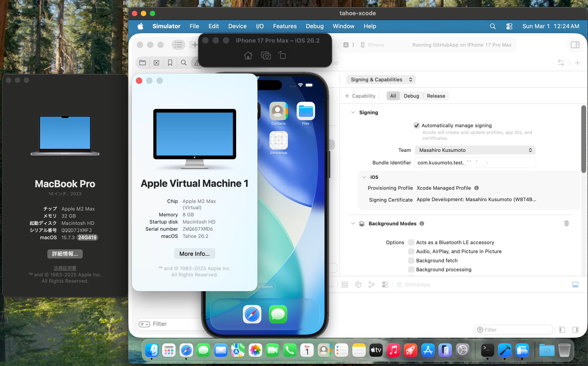This screenshot has height=366, width=588.
Task: Open the 法規証明書 link
Action: (65, 268)
